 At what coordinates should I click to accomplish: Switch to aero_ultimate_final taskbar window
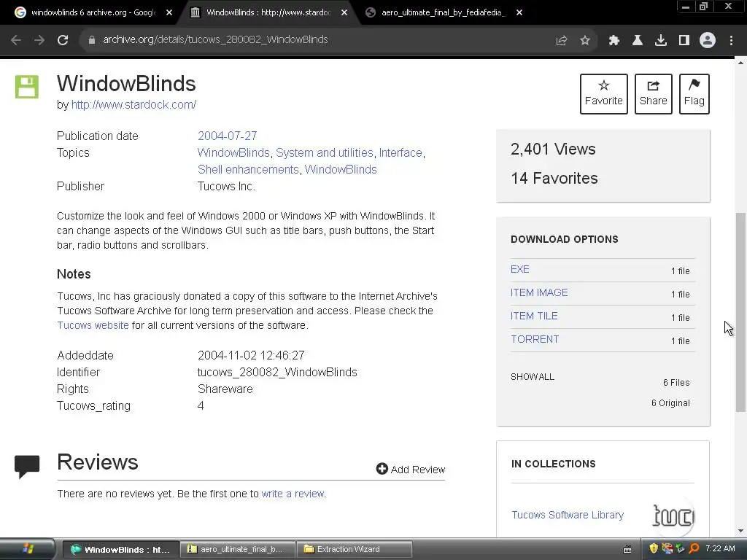(x=238, y=550)
